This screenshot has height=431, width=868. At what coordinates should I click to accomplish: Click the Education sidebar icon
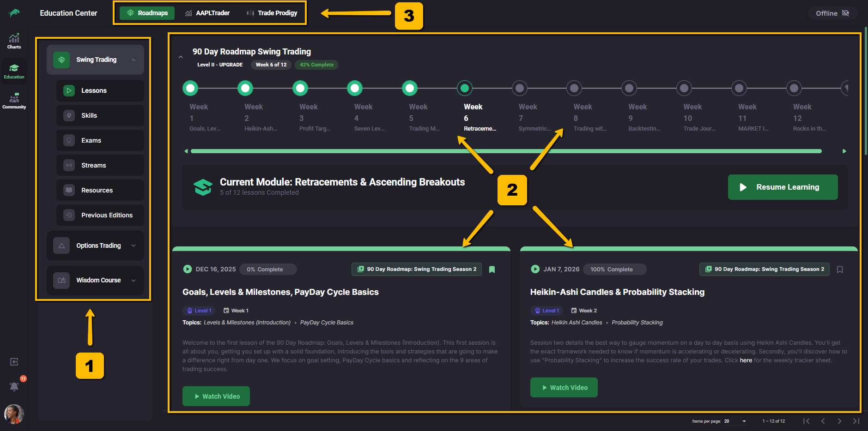click(x=14, y=71)
